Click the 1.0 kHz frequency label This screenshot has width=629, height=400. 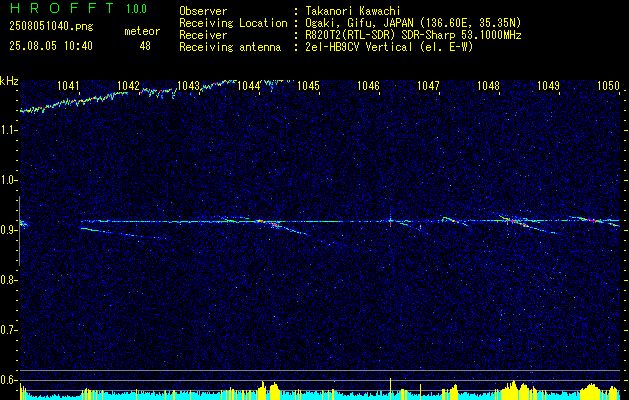tap(8, 180)
